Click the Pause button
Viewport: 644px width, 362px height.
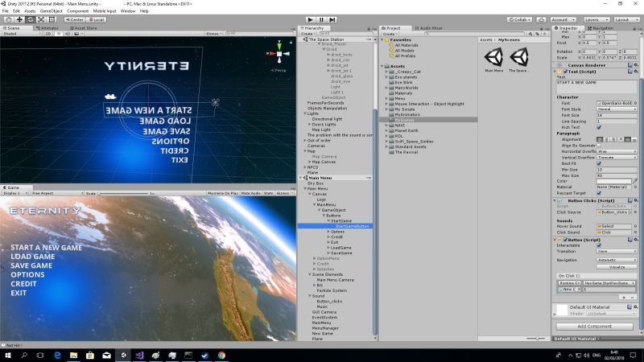point(321,19)
